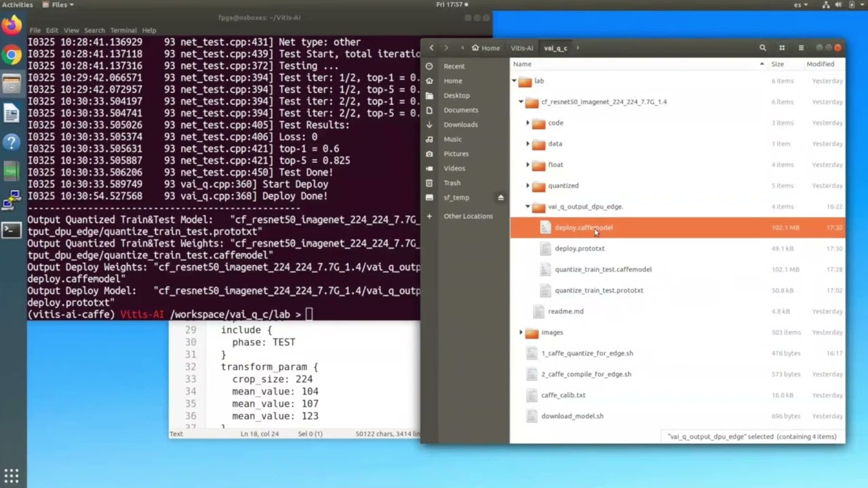Go back with the Files back arrow
The width and height of the screenshot is (868, 488).
point(431,48)
